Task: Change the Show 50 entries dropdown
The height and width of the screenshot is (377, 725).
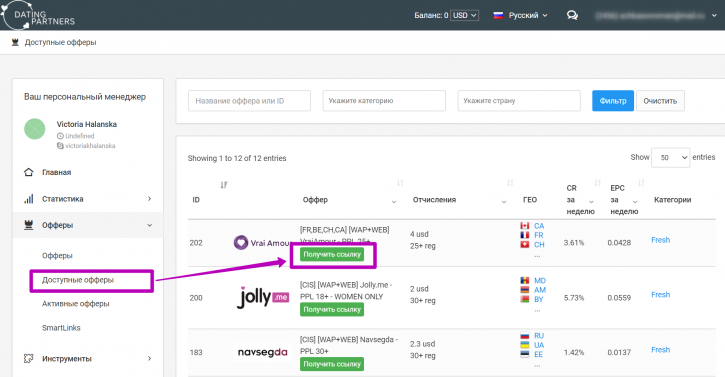Action: [670, 158]
